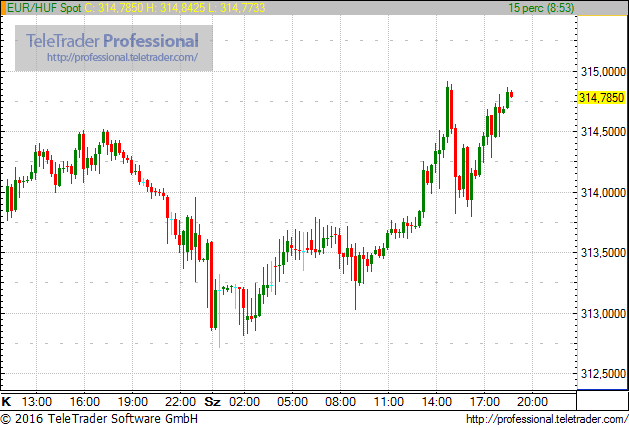The width and height of the screenshot is (629, 428).
Task: Click the 02:00 time axis label
Action: pos(244,402)
